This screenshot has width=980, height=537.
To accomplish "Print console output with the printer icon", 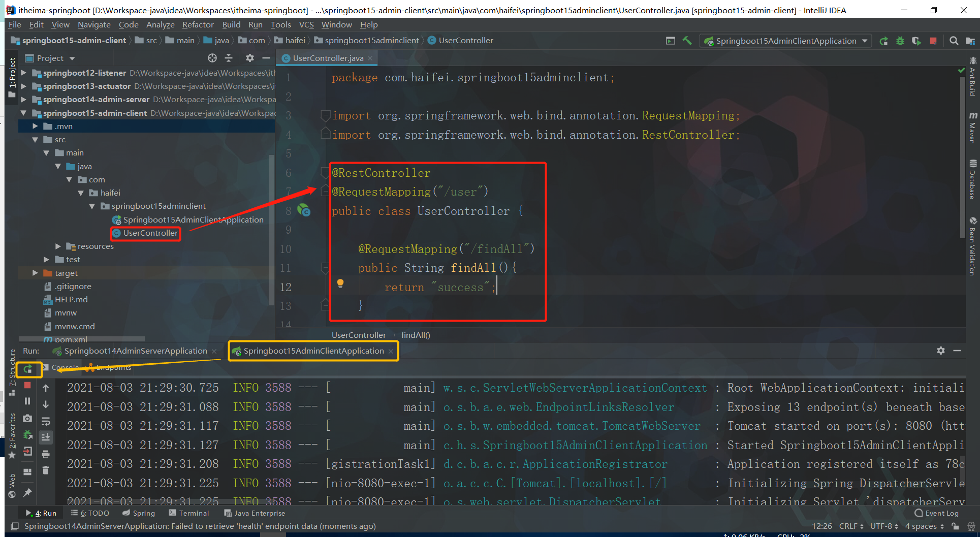I will [46, 454].
